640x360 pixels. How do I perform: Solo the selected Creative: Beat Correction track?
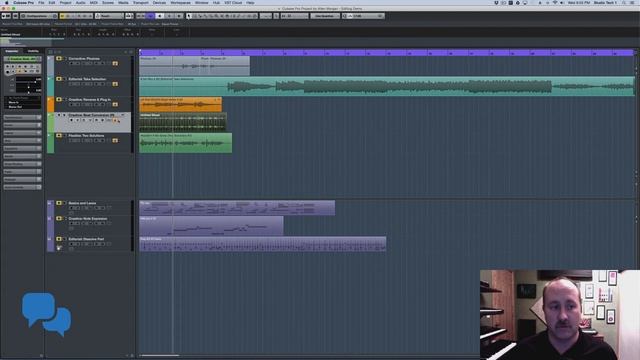coord(64,115)
